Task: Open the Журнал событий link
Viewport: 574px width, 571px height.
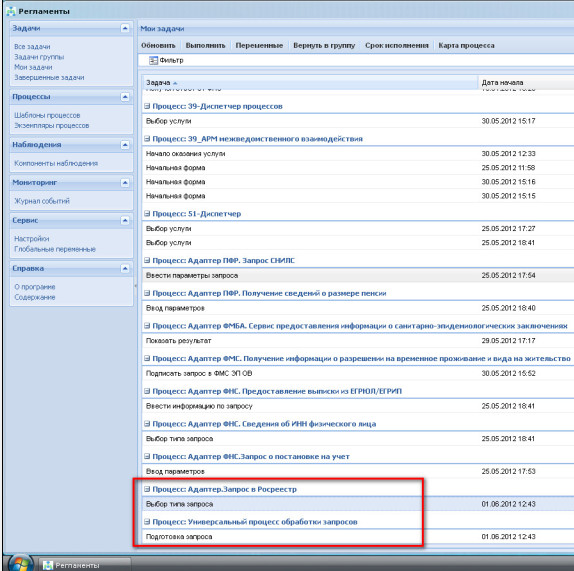Action: (42, 201)
